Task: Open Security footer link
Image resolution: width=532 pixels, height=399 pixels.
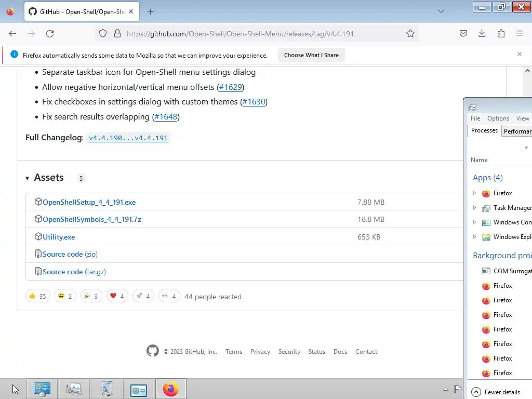Action: tap(289, 352)
